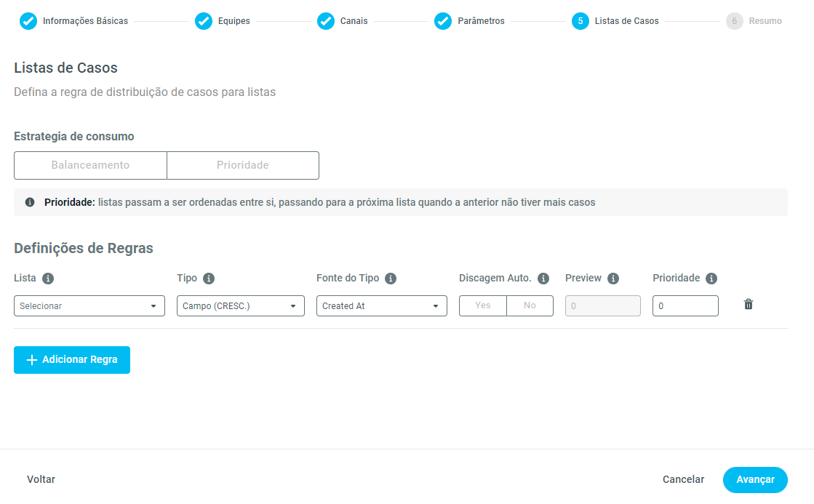
Task: Click the Prioridade column info icon
Action: (711, 279)
